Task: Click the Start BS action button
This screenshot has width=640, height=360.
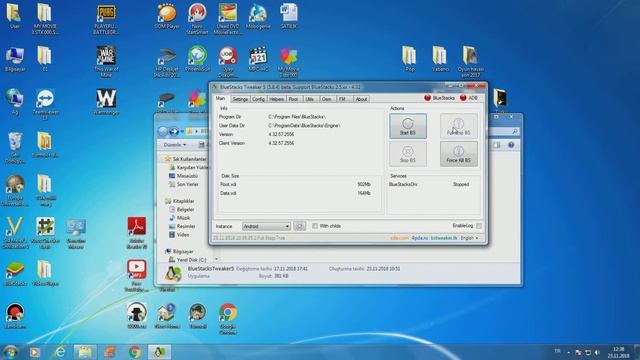Action: click(408, 126)
